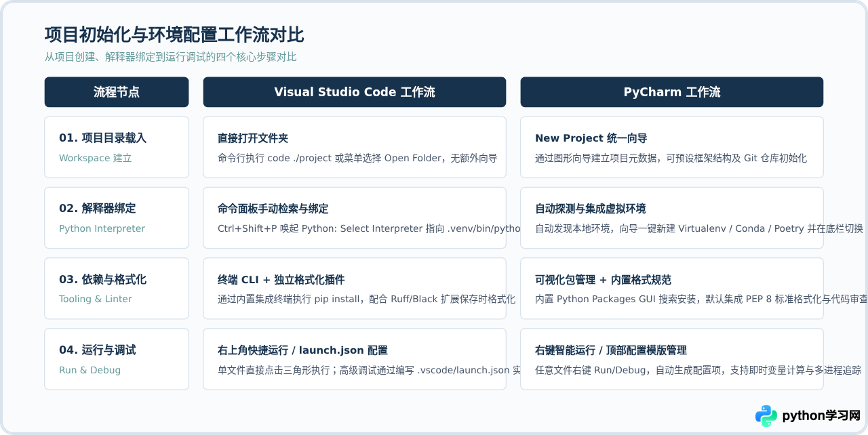Image resolution: width=868 pixels, height=435 pixels.
Task: Select the 直接打开文件夹 card heading
Action: 253,138
